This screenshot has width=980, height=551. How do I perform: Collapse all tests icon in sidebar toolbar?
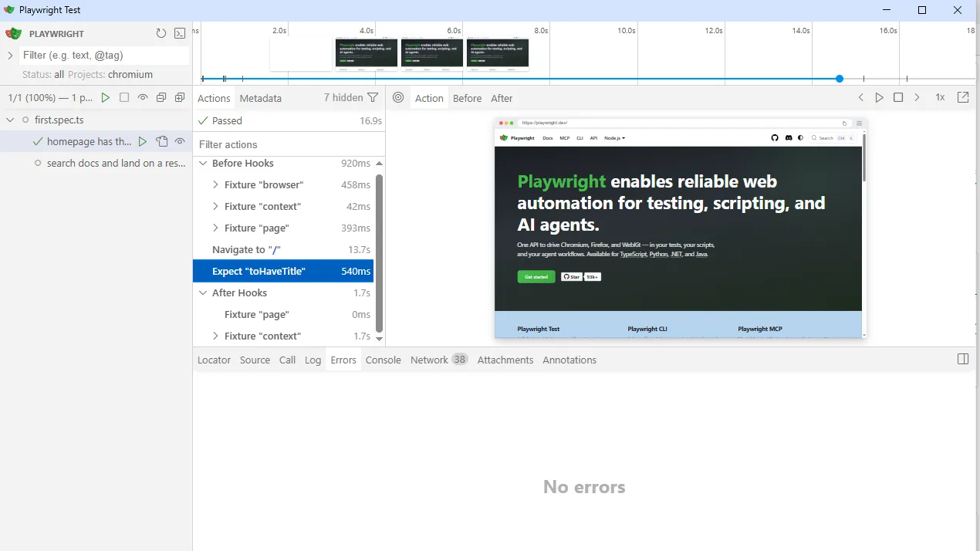(161, 98)
